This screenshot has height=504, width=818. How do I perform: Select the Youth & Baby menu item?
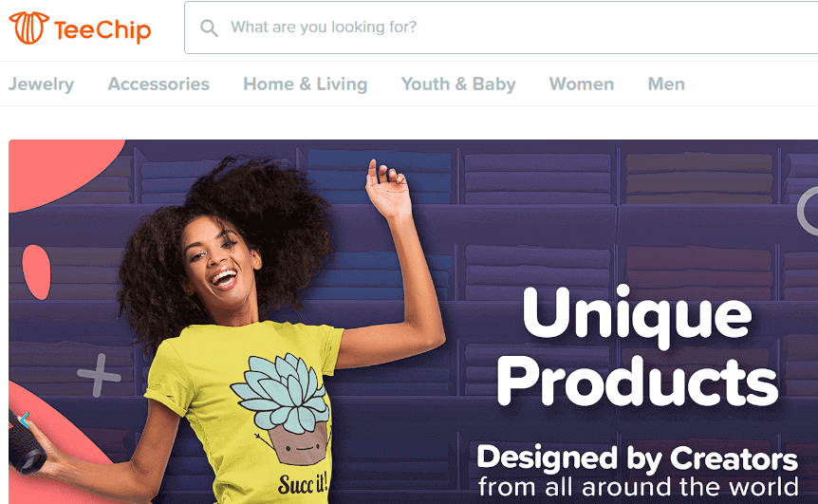(458, 84)
